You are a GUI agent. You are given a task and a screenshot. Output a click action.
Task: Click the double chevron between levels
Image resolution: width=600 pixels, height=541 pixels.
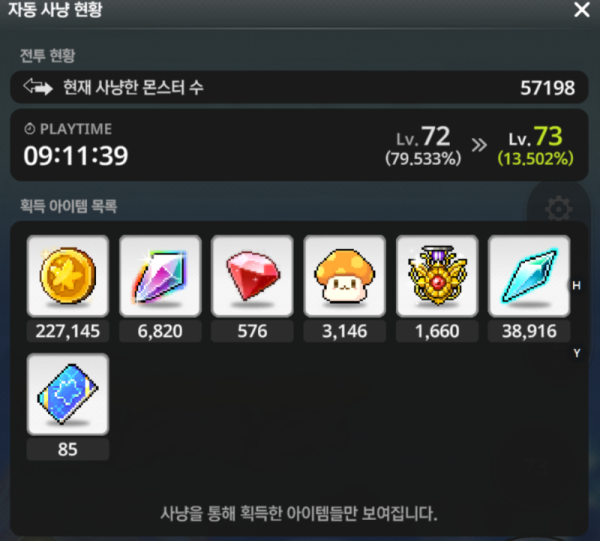[479, 145]
